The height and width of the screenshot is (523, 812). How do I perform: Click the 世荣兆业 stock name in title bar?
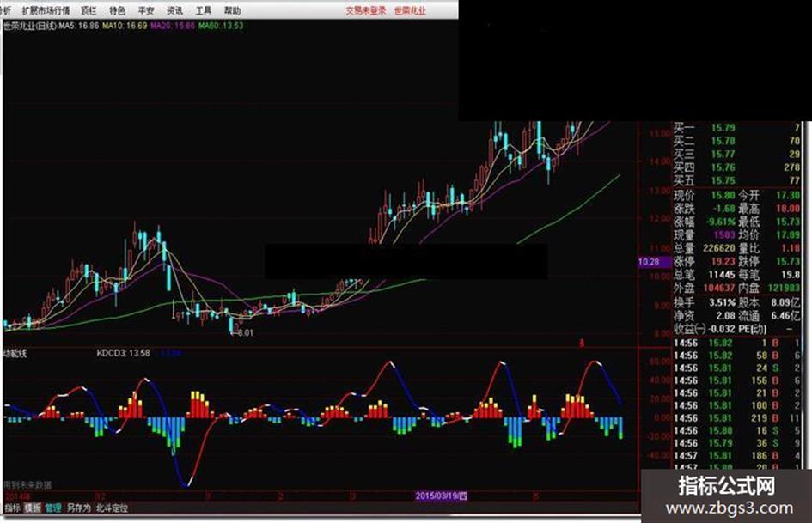click(x=410, y=10)
